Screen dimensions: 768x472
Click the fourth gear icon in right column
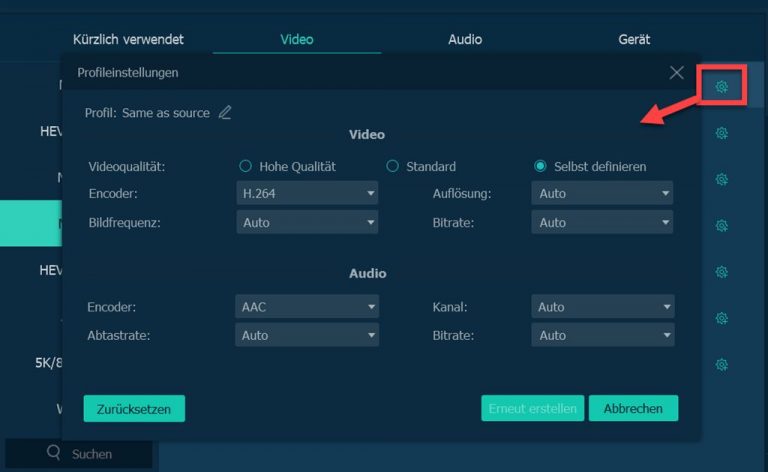point(721,225)
